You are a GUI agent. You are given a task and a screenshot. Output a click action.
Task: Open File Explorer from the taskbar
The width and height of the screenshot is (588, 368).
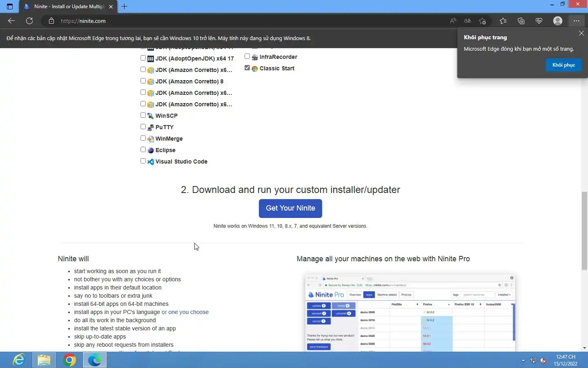point(44,360)
